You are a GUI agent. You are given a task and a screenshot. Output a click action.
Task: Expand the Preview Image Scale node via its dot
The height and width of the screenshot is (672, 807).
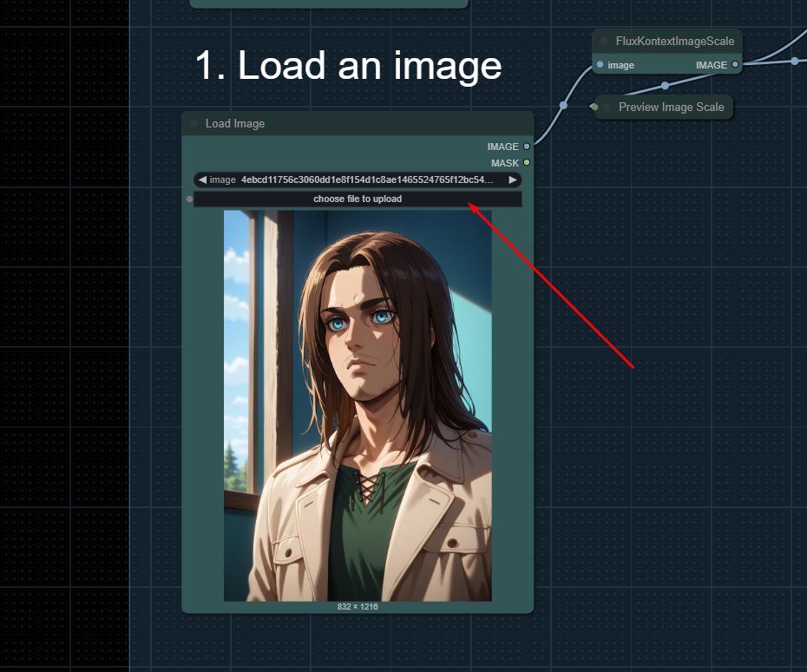coord(607,107)
